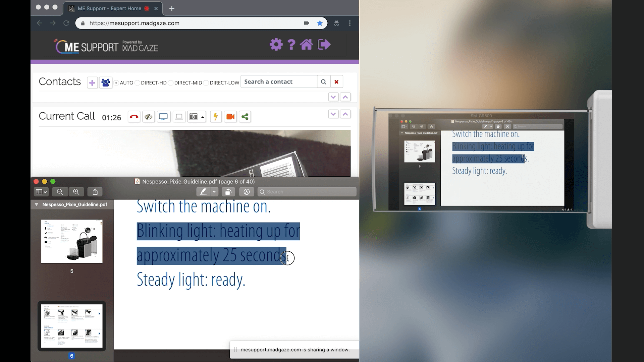Open the contact groups button
The image size is (644, 362).
click(x=105, y=82)
